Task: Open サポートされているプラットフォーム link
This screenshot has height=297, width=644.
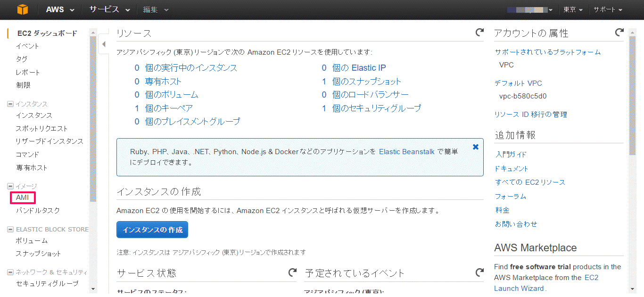Action: click(x=548, y=52)
